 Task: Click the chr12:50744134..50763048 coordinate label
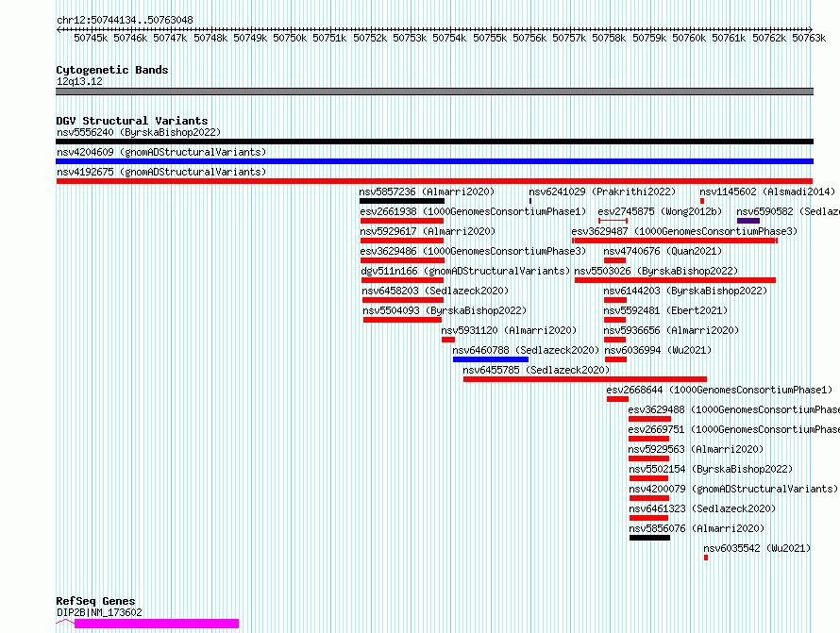125,20
